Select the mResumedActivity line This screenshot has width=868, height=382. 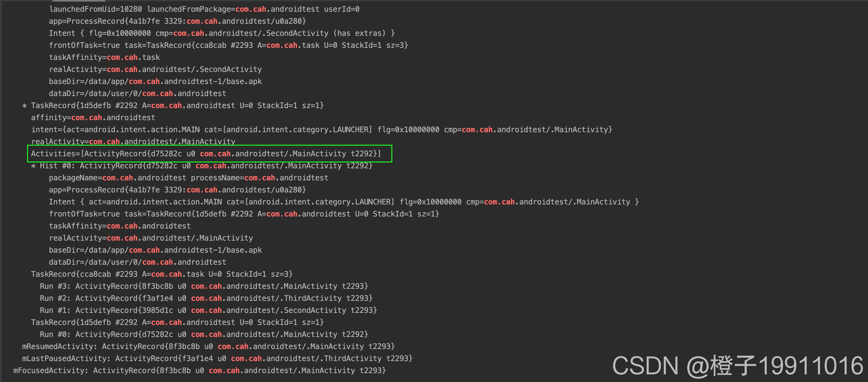pyautogui.click(x=208, y=346)
